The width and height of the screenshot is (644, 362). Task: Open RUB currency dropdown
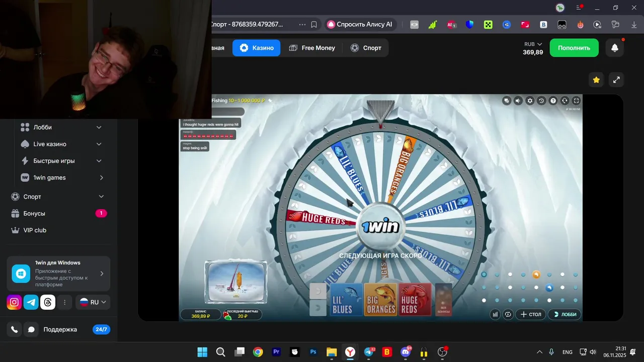coord(533,44)
